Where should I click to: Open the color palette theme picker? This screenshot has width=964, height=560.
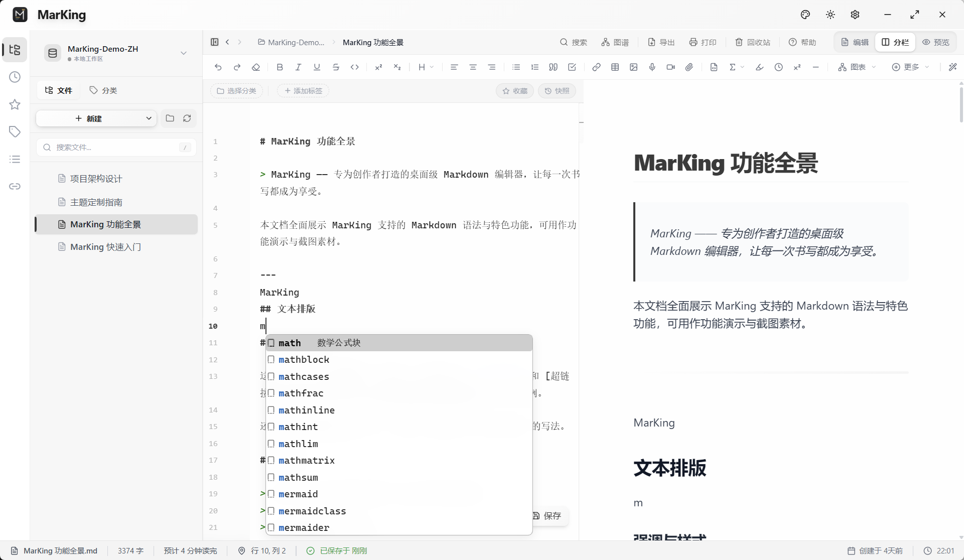pos(805,15)
